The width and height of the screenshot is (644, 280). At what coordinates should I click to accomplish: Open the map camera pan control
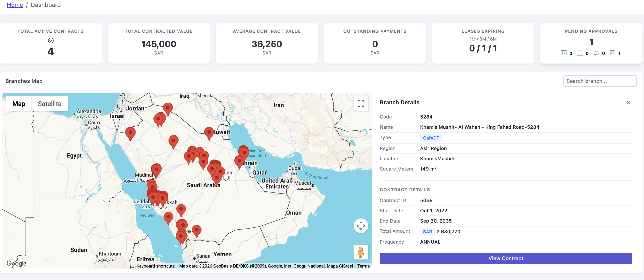tap(360, 226)
